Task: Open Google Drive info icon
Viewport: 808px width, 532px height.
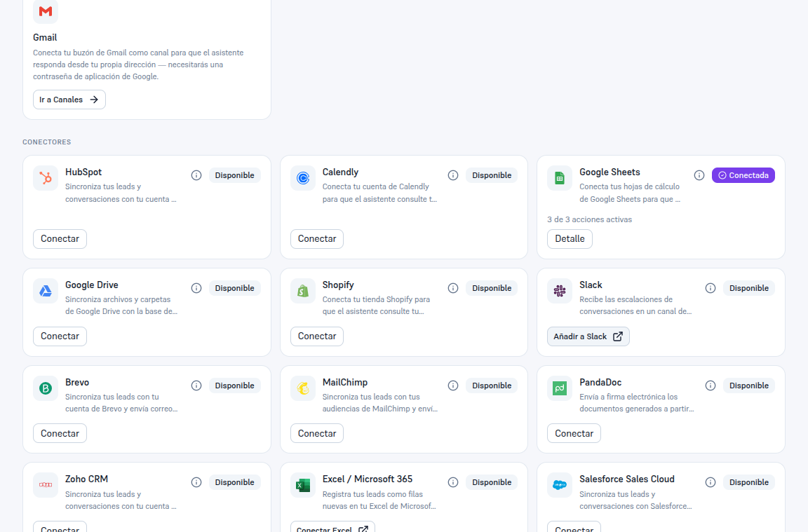Action: tap(196, 288)
